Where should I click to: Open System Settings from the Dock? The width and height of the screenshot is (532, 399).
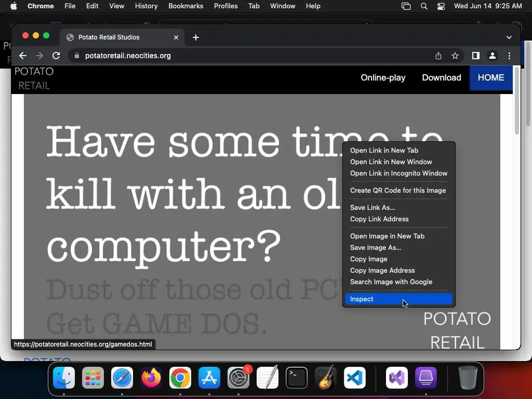(x=238, y=378)
